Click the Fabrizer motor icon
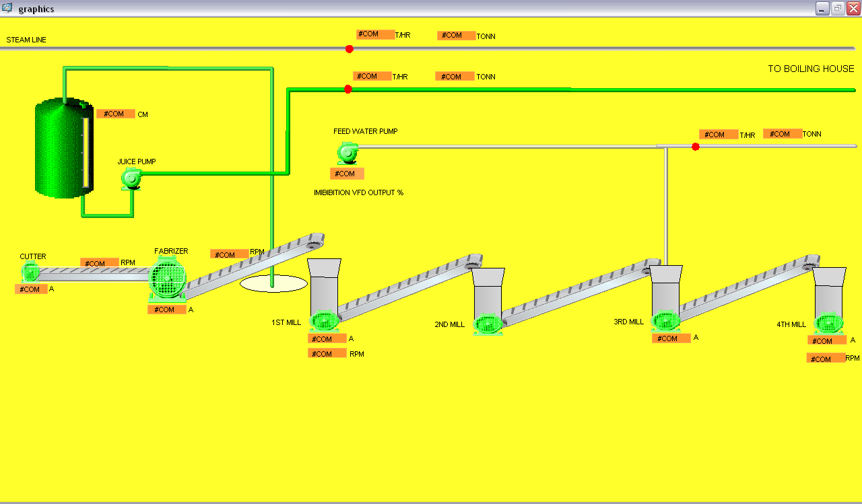 click(167, 278)
